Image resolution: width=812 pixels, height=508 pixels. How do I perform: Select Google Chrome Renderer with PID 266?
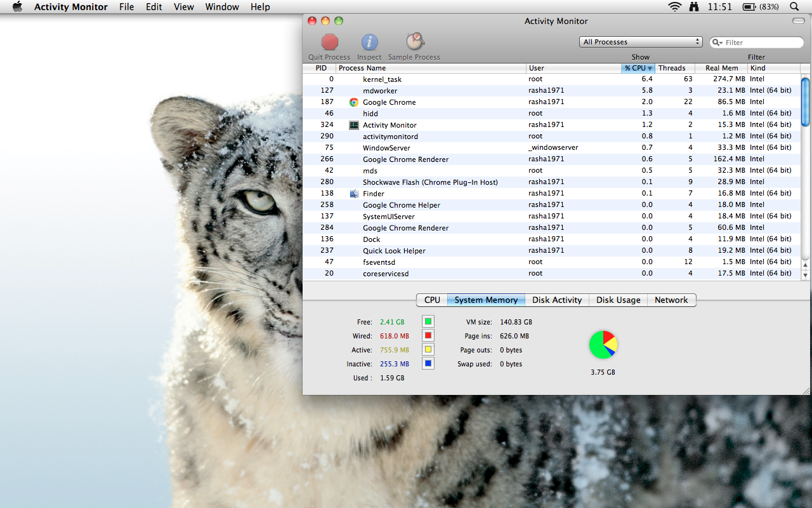tap(551, 159)
